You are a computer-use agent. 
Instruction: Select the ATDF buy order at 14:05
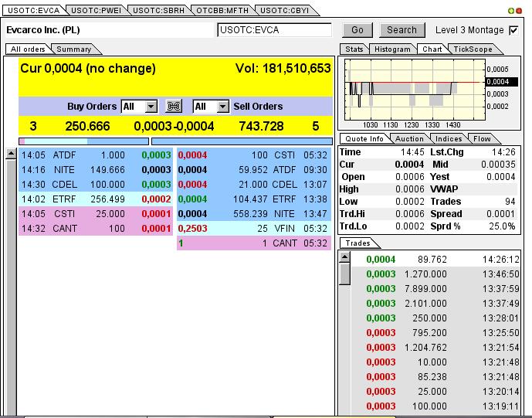click(x=96, y=155)
